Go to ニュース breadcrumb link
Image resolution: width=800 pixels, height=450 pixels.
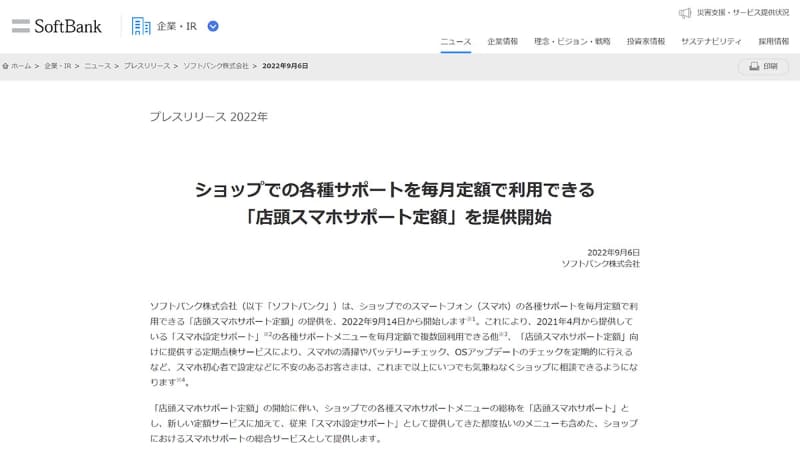tap(97, 66)
